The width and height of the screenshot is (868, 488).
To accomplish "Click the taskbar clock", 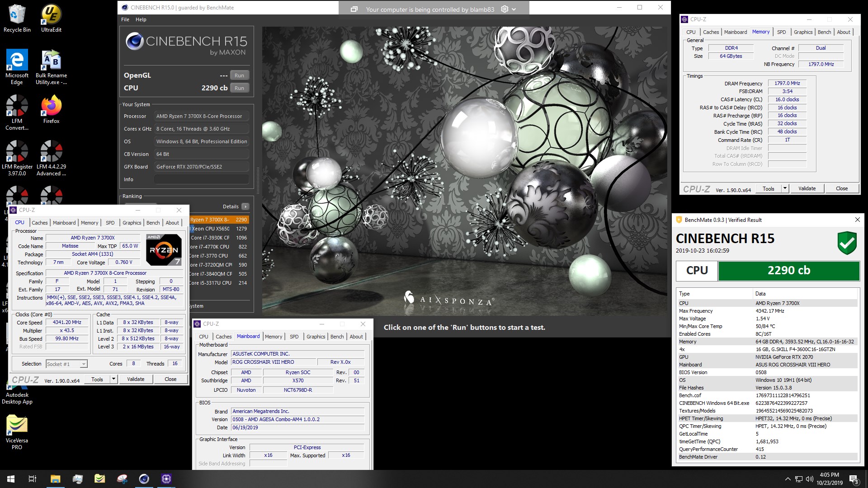I will tap(829, 479).
